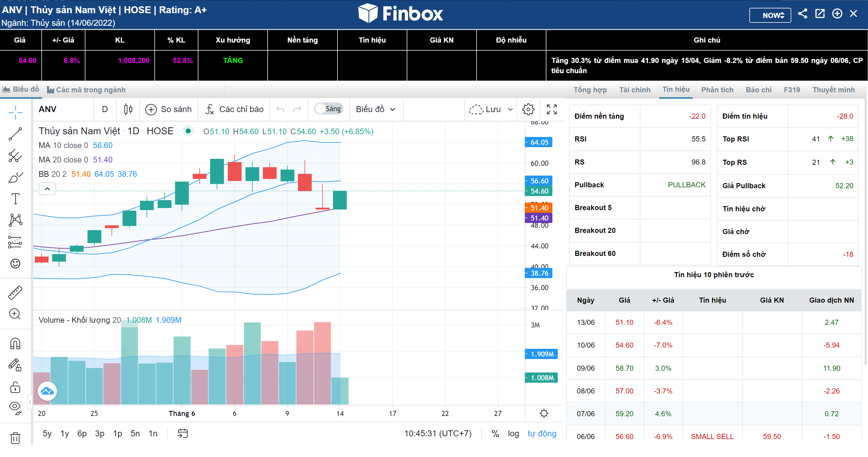Open the Phân tích tab

(717, 90)
